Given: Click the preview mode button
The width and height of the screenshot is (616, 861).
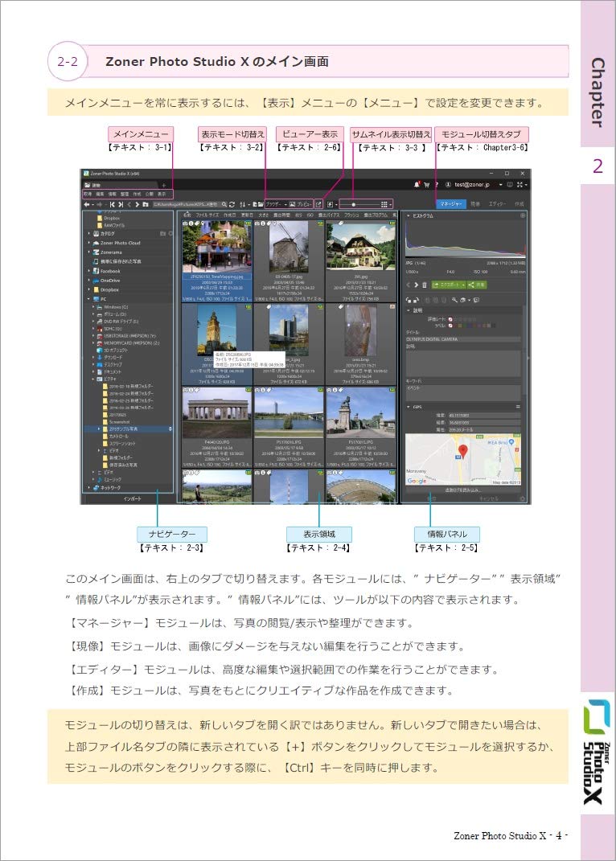Looking at the screenshot, I should pyautogui.click(x=301, y=204).
